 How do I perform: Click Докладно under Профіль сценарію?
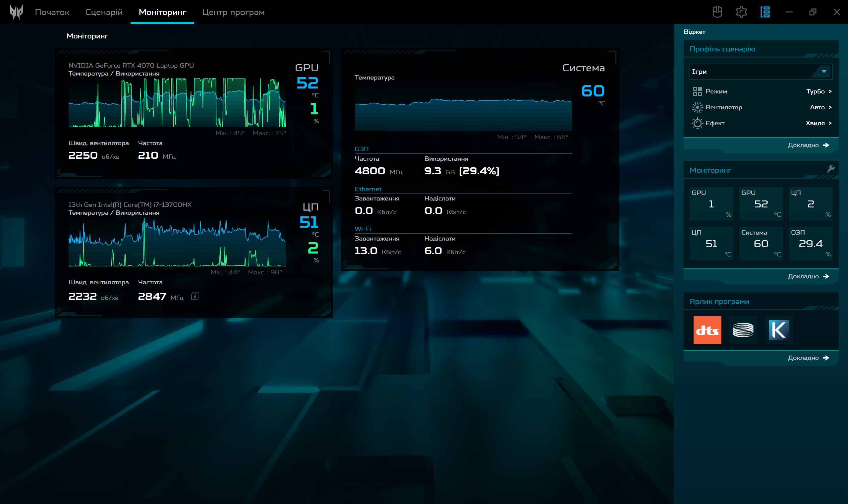pos(808,145)
